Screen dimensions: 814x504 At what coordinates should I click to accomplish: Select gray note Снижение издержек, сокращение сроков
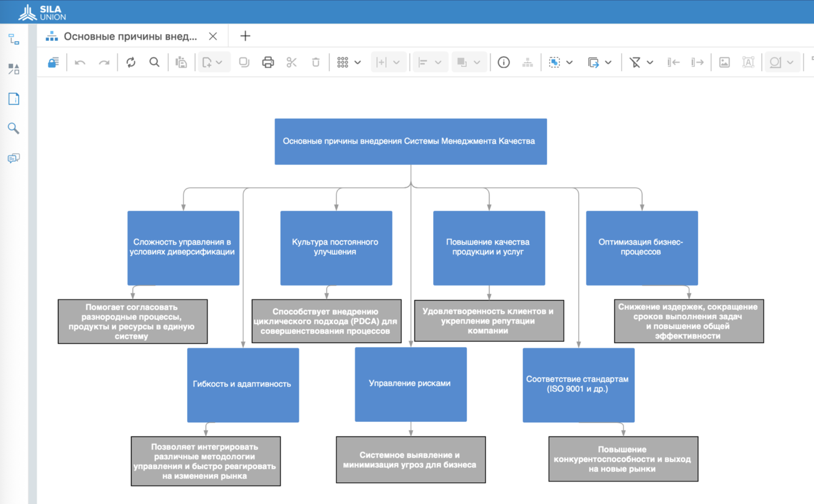[x=689, y=321]
